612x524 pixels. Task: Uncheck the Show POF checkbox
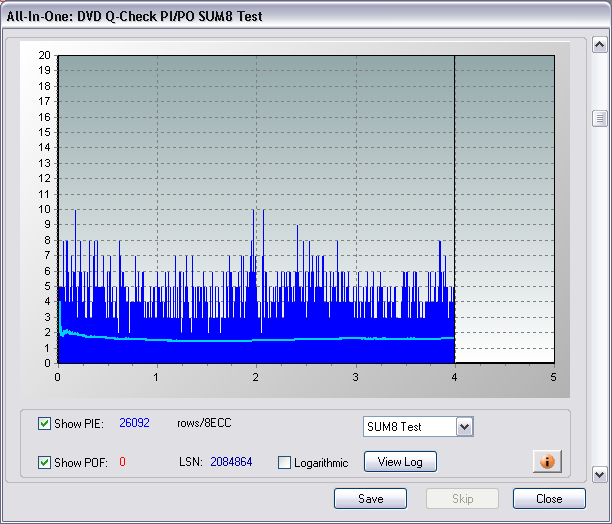44,462
